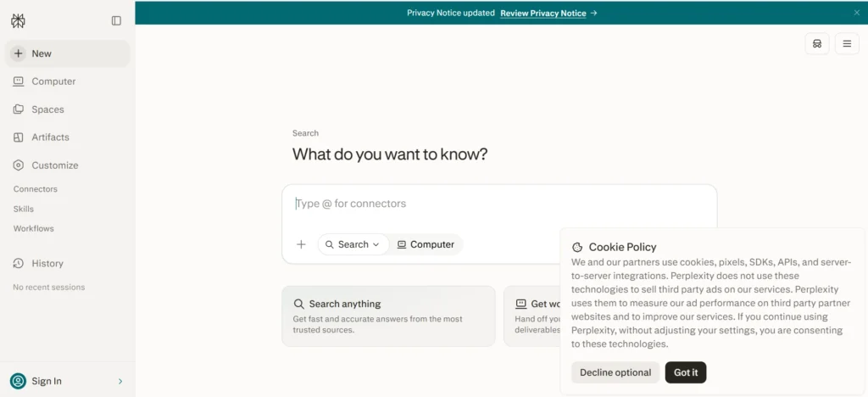
Task: Open incognito mode icon at top right
Action: point(817,44)
